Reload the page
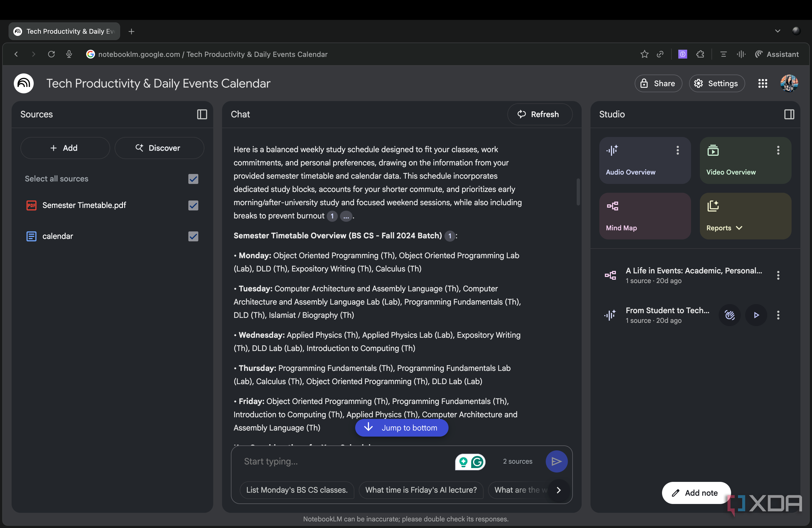 click(51, 54)
